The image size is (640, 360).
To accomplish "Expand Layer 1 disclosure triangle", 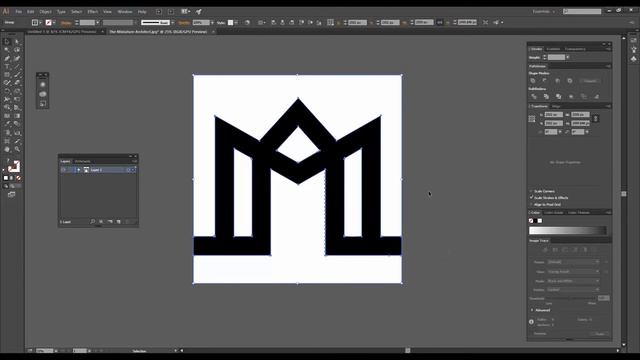I will coord(78,170).
